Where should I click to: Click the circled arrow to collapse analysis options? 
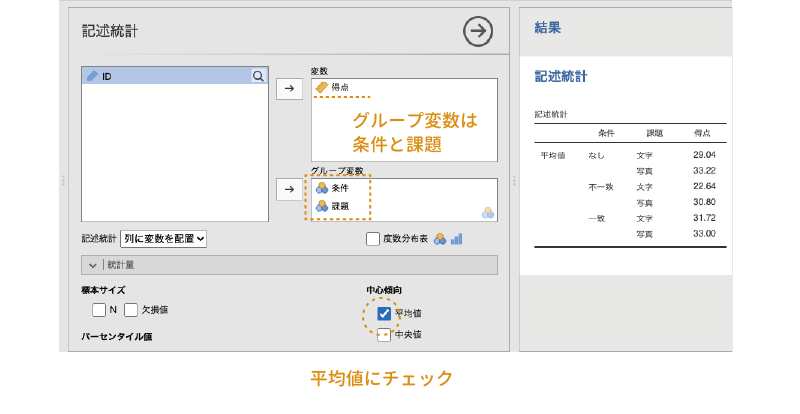[x=478, y=32]
